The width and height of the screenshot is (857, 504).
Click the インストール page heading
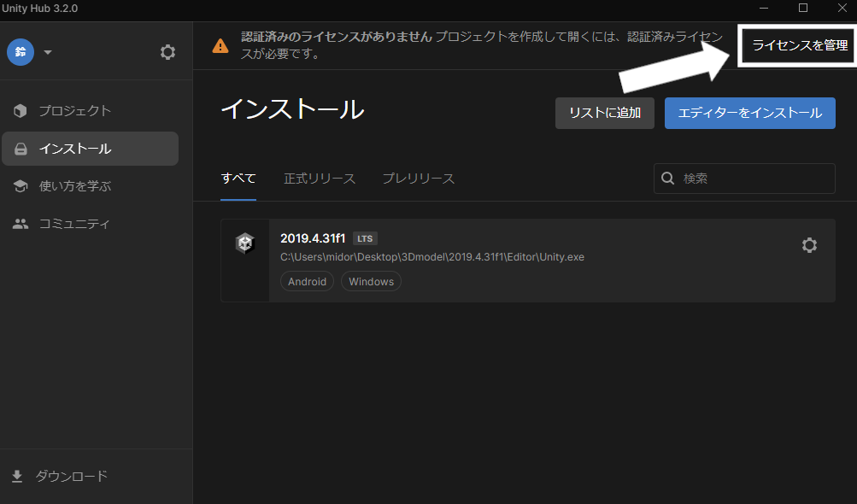point(292,108)
